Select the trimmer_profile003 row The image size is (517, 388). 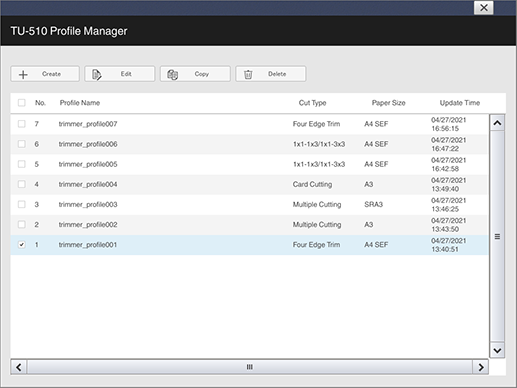click(249, 205)
